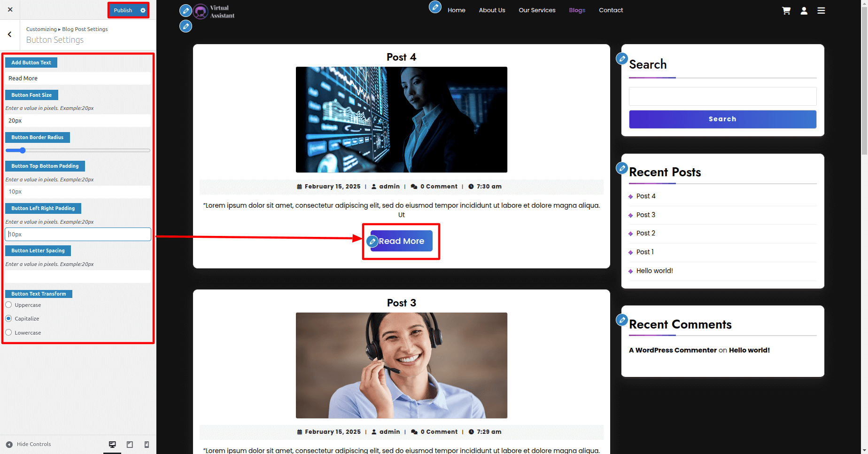Click the pencil icon on Read More button

[372, 242]
